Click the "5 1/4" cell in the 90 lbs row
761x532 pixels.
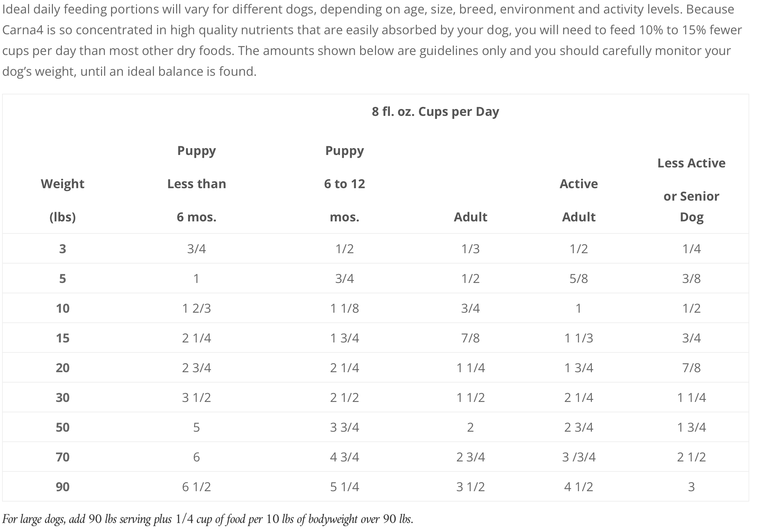[x=345, y=487]
